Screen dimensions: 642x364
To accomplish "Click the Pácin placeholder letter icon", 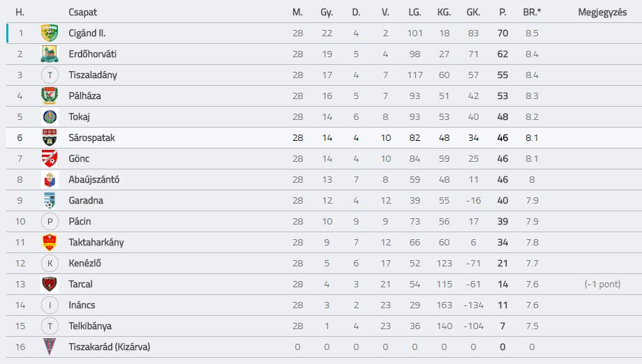I will (x=50, y=221).
